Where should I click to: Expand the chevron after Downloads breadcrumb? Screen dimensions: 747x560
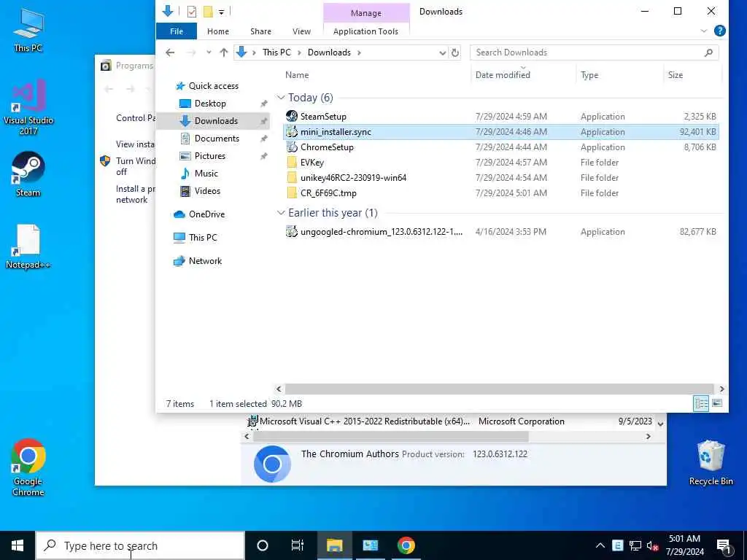pos(359,52)
